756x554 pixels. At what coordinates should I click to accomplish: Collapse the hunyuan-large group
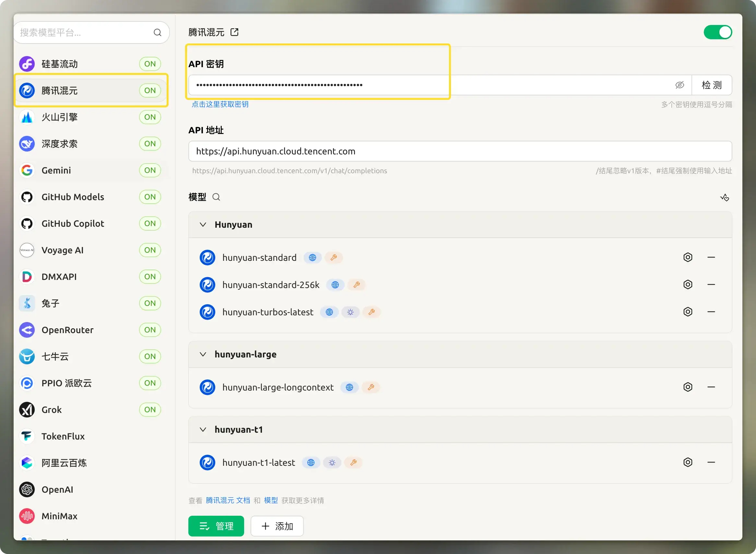tap(203, 355)
